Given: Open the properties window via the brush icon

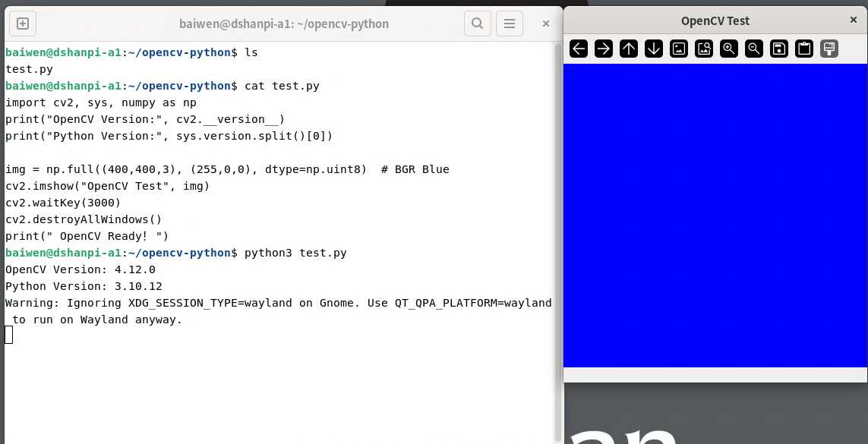Looking at the screenshot, I should 829,49.
